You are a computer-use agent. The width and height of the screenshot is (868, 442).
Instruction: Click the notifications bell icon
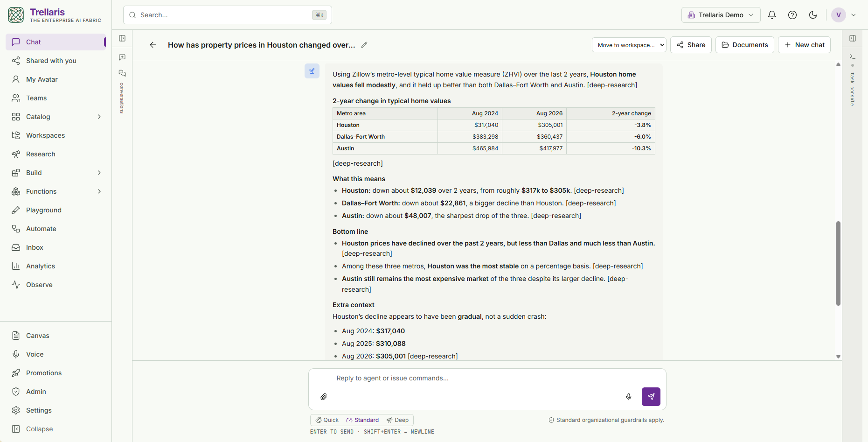click(772, 15)
